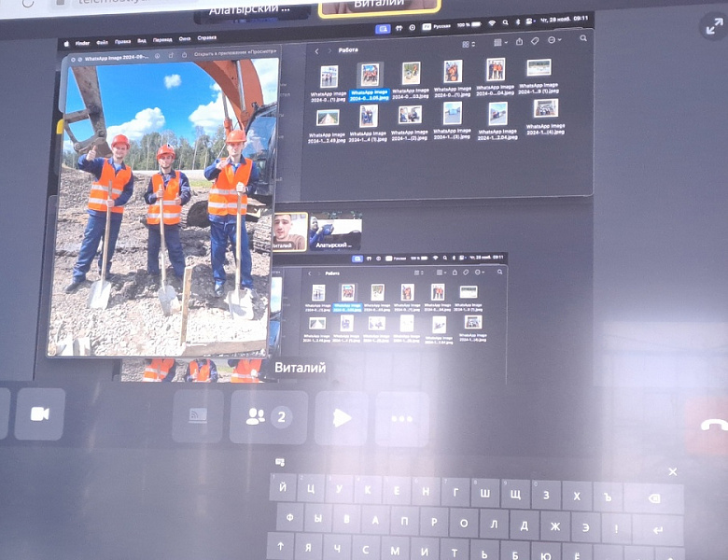728x560 pixels.
Task: Toggle the camera button in call toolbar
Action: (x=39, y=414)
